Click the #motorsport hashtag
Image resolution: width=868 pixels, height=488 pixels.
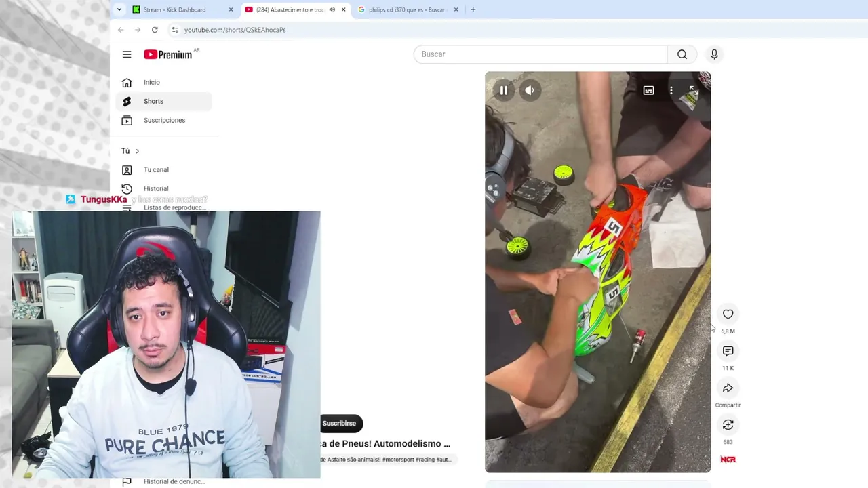tap(399, 460)
